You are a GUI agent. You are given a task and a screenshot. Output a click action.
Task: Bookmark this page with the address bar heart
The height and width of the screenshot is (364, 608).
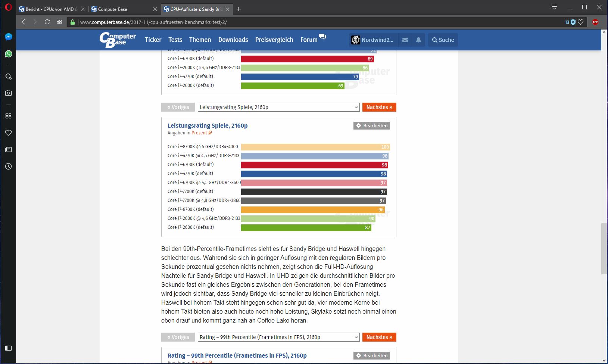(581, 22)
